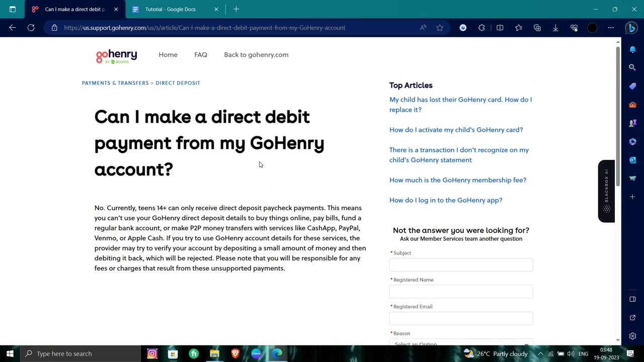Open a new browser tab
The image size is (644, 362).
(x=236, y=9)
